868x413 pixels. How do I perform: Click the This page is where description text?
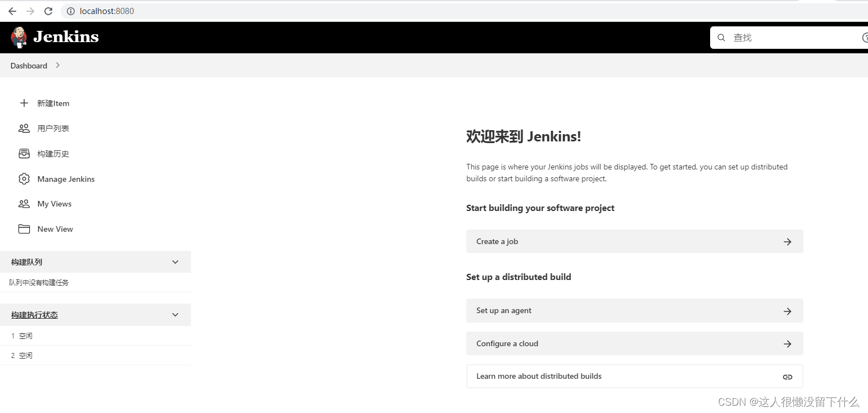[x=627, y=173]
